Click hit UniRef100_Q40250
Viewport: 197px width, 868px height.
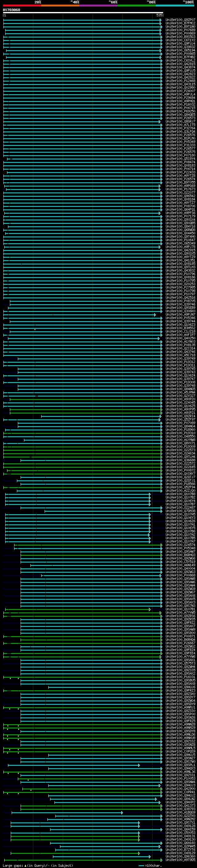point(180,338)
